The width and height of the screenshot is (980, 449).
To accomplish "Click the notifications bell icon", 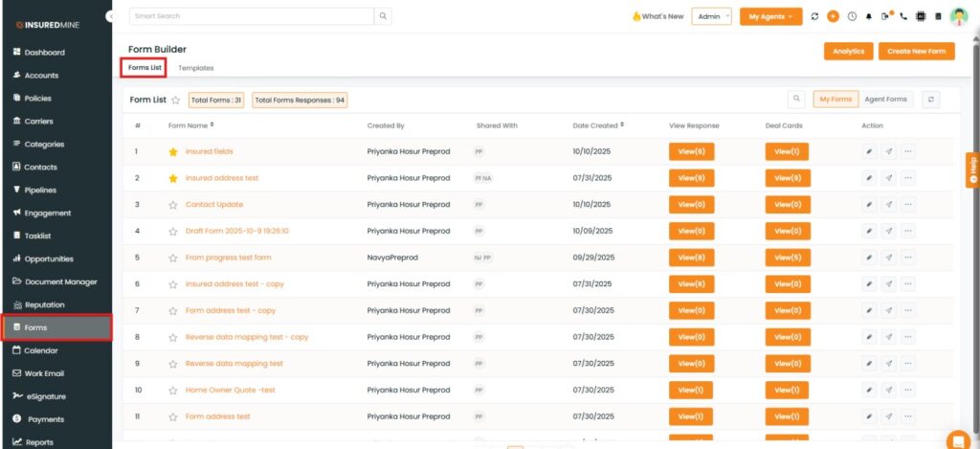I will (869, 16).
